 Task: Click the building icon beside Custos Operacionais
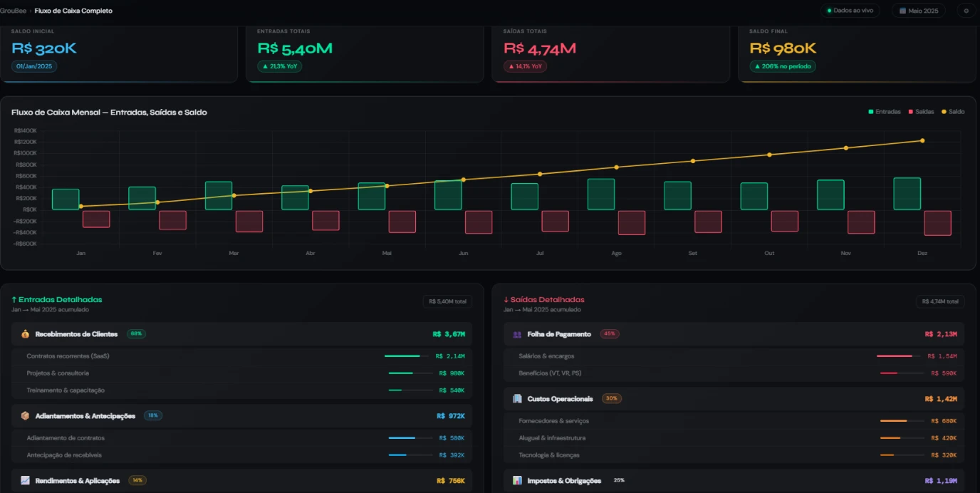(517, 399)
